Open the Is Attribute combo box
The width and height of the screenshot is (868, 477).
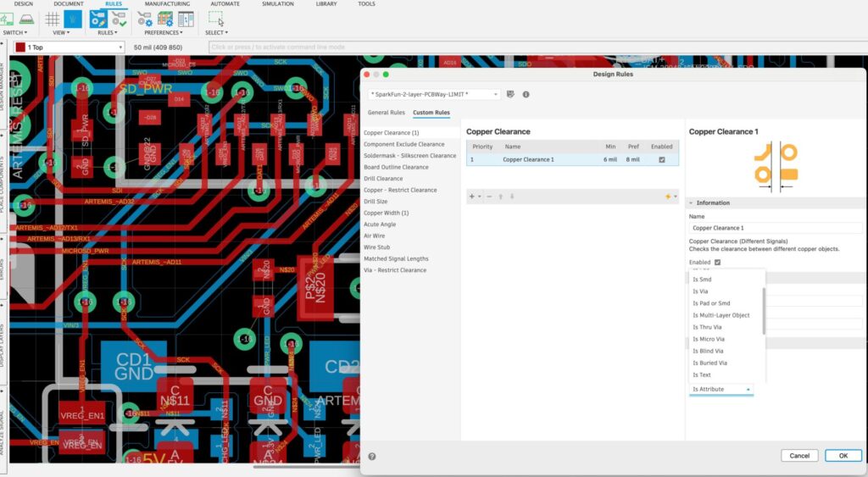coord(721,389)
